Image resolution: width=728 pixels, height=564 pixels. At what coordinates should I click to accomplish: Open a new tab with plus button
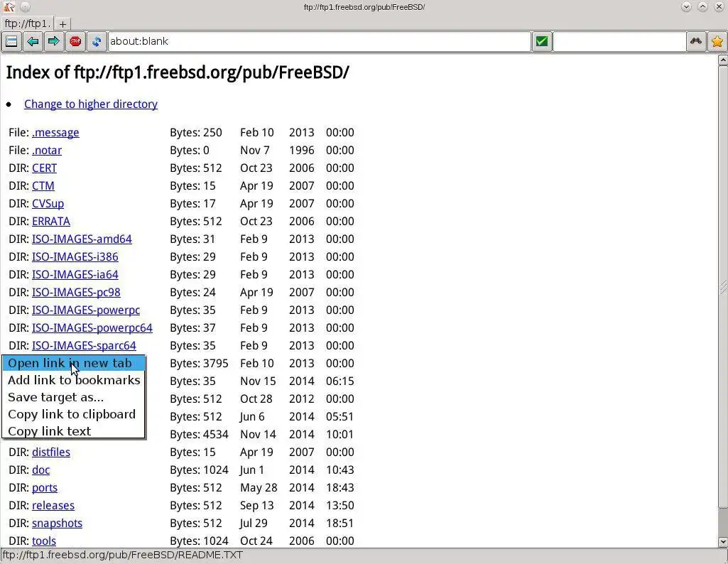coord(63,23)
